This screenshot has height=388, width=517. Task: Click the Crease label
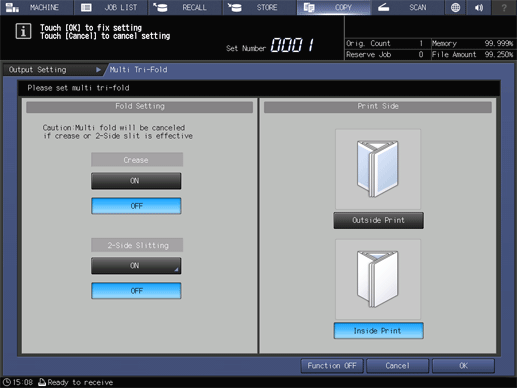[137, 160]
